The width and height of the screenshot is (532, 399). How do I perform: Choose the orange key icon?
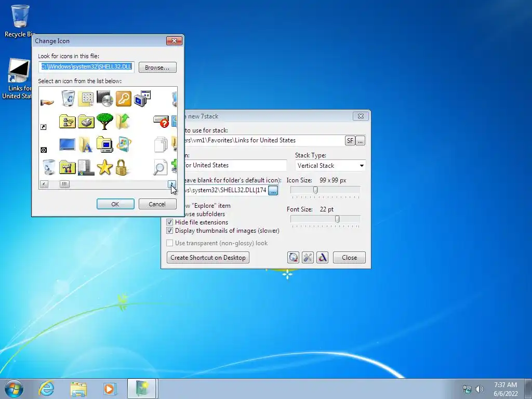124,98
